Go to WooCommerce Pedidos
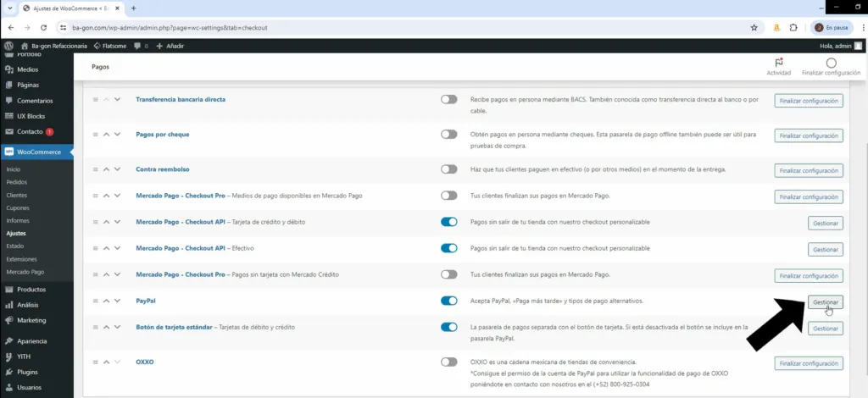 tap(17, 182)
